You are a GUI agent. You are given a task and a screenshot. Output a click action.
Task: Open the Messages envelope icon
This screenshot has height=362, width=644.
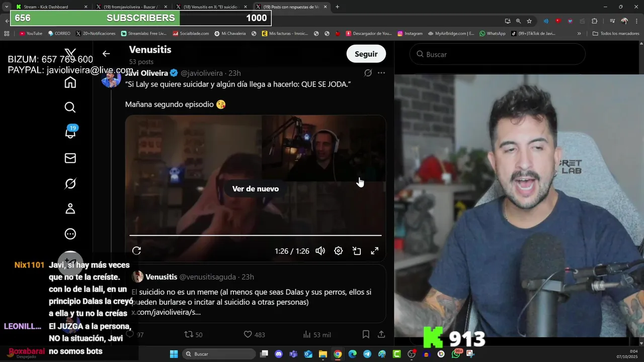click(70, 158)
